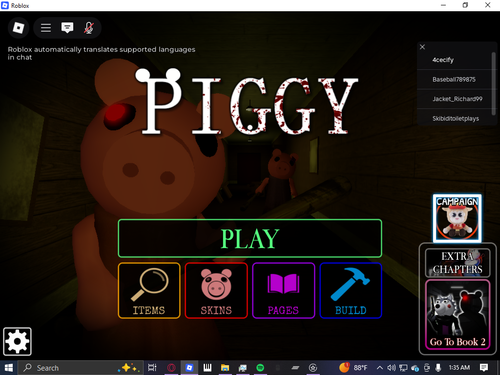Toggle the chat window icon
Viewport: 500px width, 375px height.
[x=67, y=28]
